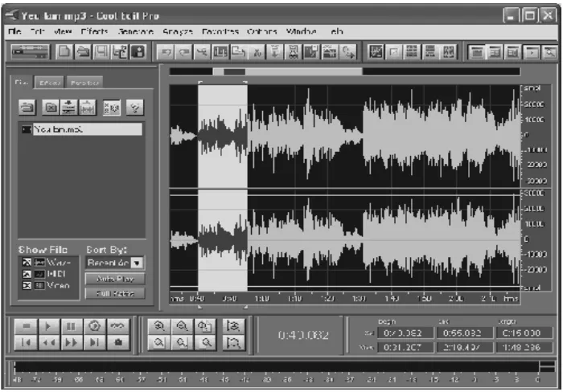This screenshot has width=563, height=392.
Task: Click the Undo arrow icon in the toolbar
Action: click(166, 52)
